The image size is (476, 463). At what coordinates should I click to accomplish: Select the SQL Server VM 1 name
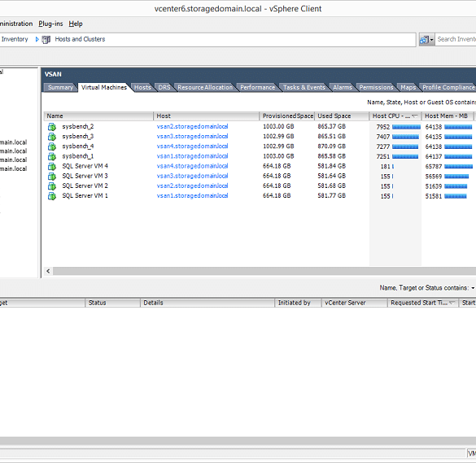click(x=85, y=196)
